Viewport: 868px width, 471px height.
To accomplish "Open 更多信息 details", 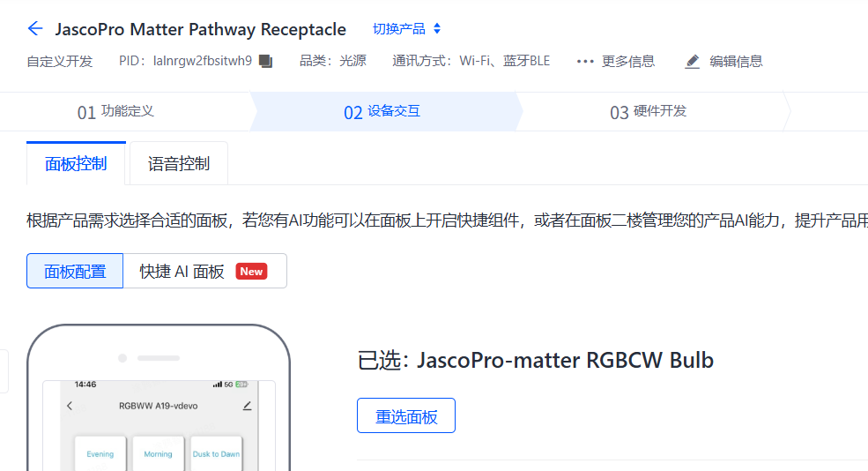I will click(x=628, y=61).
